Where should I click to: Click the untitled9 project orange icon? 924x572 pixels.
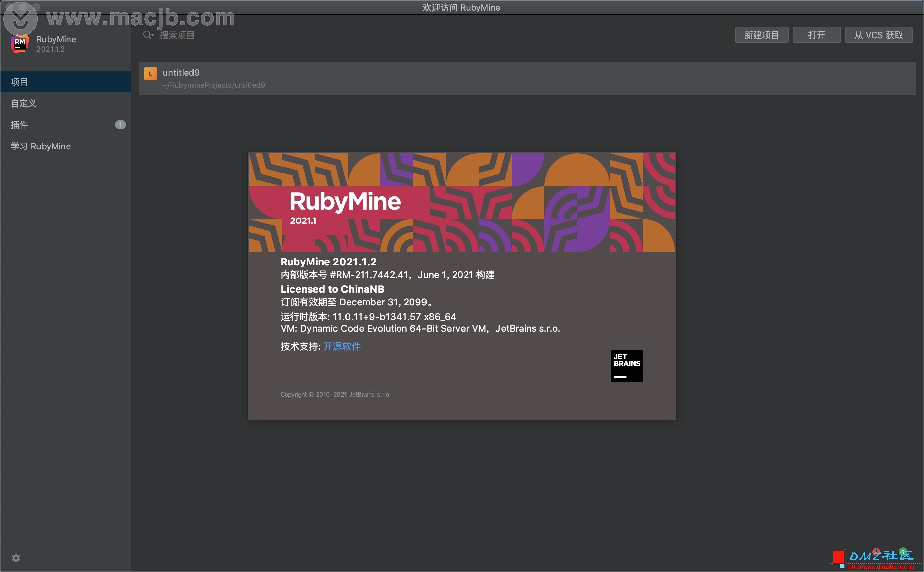(150, 74)
